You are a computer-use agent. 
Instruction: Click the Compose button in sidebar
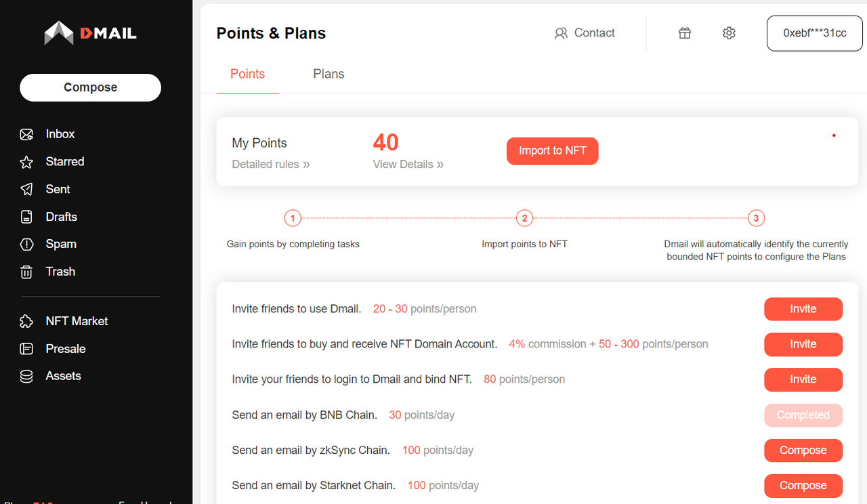point(91,87)
